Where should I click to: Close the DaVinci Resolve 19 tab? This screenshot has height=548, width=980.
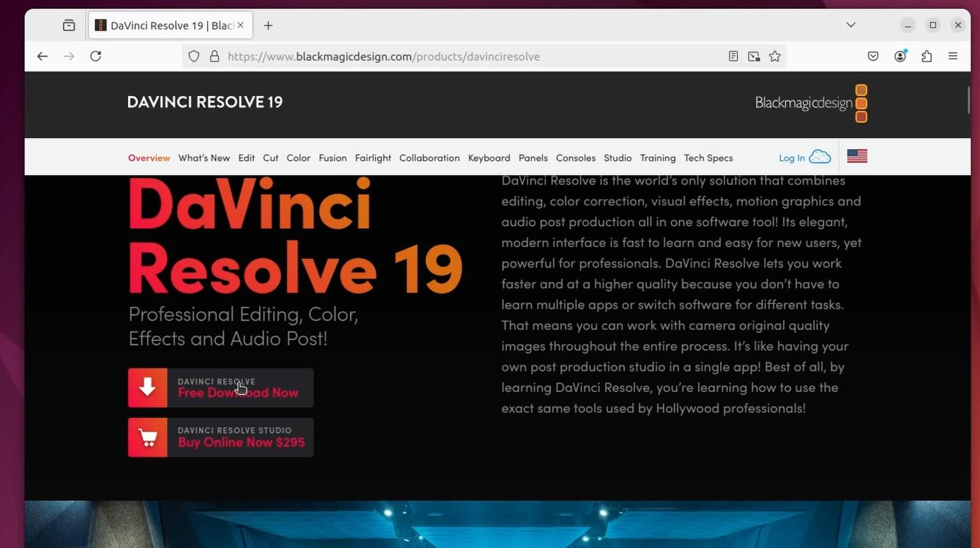(x=240, y=25)
